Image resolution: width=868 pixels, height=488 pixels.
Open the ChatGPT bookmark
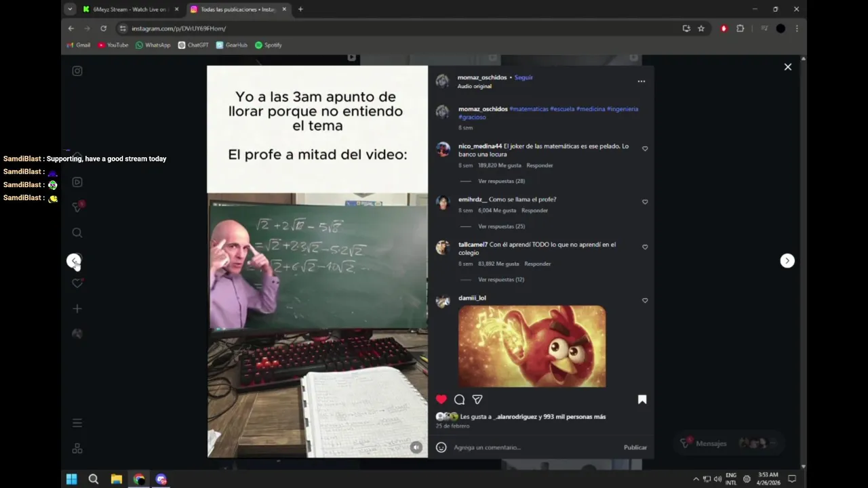[x=193, y=45]
